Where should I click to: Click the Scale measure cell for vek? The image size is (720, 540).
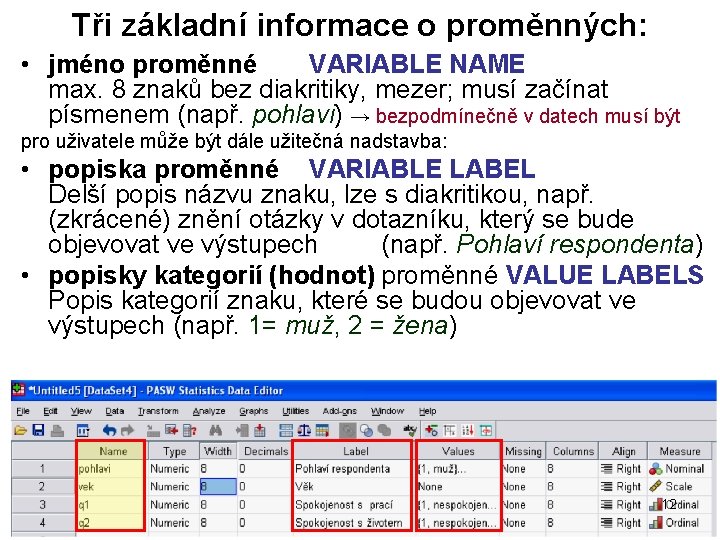pyautogui.click(x=680, y=487)
